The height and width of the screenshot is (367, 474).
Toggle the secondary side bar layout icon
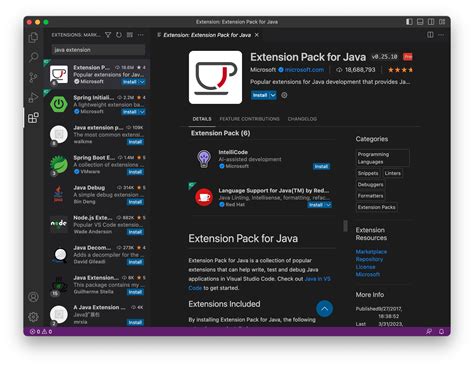point(431,22)
